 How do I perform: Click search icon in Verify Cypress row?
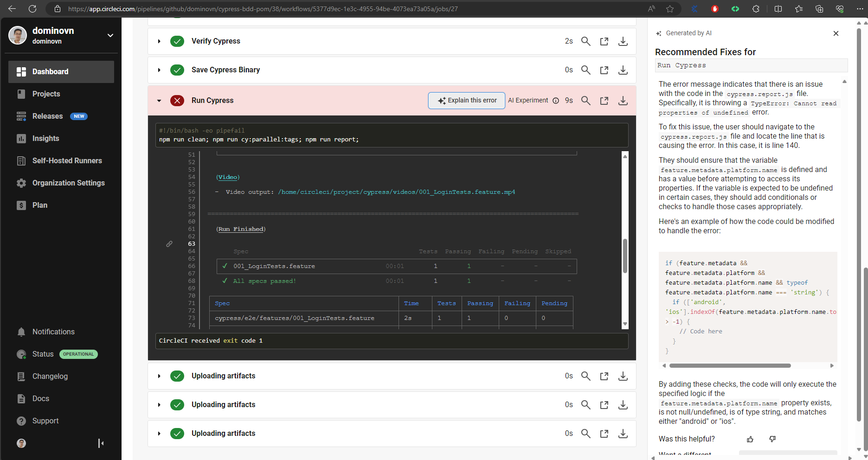coord(585,41)
